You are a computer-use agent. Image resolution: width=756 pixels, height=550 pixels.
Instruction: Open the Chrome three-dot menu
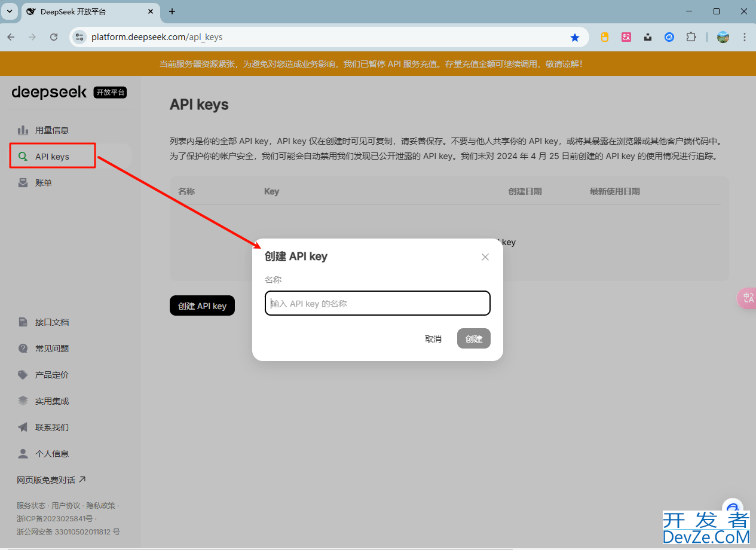click(745, 37)
